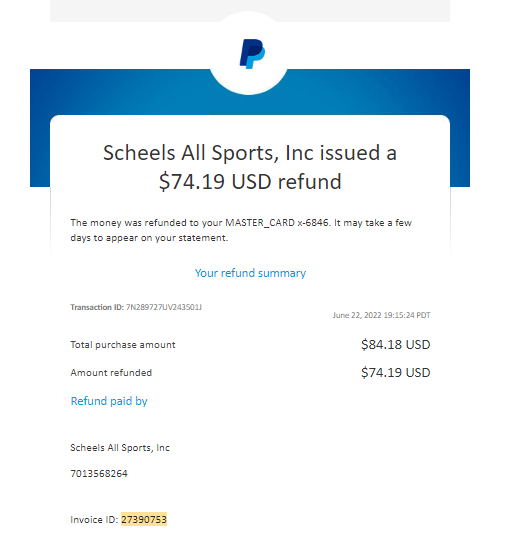The width and height of the screenshot is (508, 536).
Task: Click the refund headline text
Action: pos(250,167)
